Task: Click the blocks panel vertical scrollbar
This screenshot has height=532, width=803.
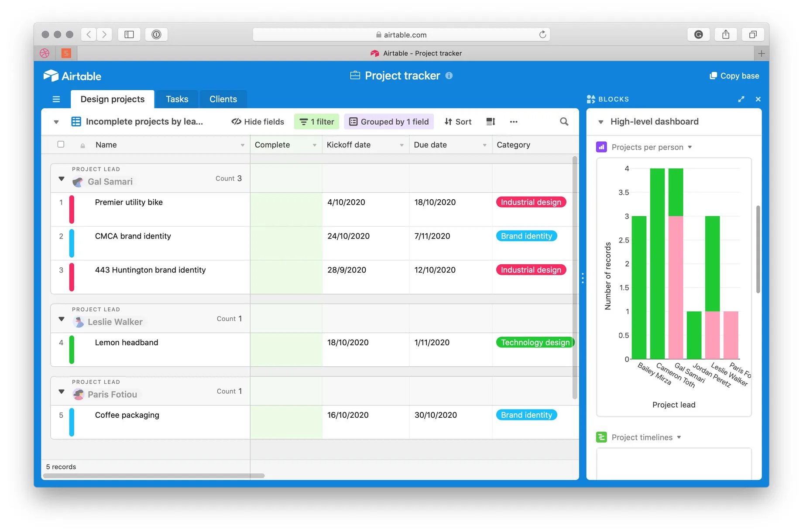Action: click(x=758, y=249)
